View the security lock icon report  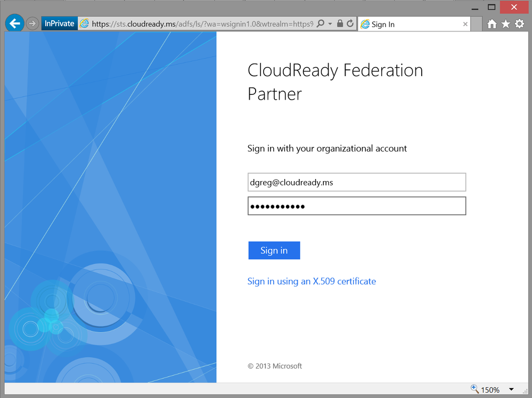click(340, 23)
